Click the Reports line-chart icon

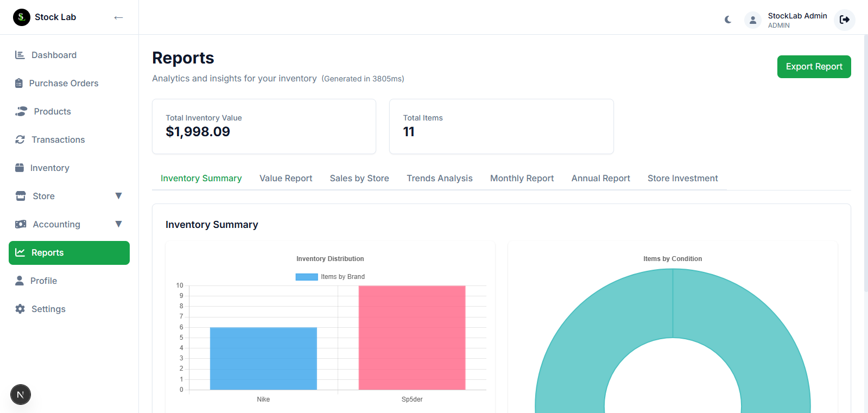coord(20,252)
